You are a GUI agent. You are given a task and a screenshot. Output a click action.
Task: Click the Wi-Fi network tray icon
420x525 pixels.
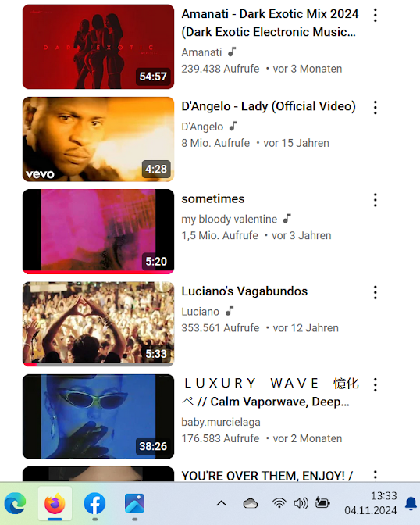point(279,503)
